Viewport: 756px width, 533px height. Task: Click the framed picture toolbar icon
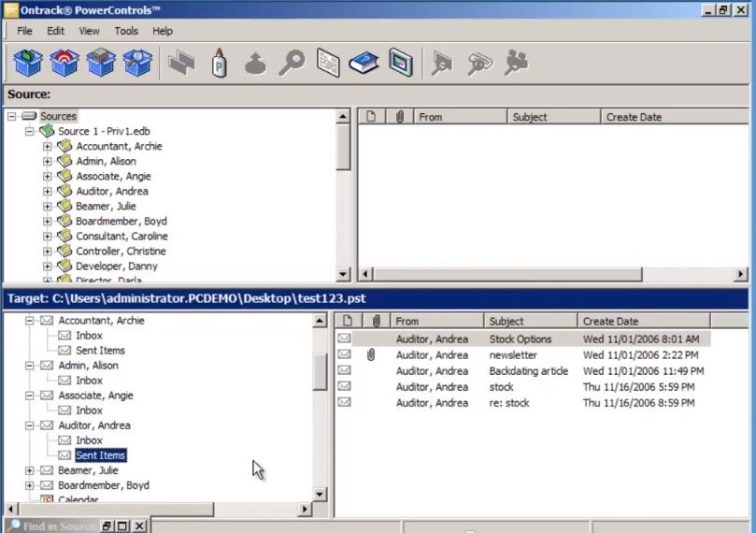pos(401,63)
